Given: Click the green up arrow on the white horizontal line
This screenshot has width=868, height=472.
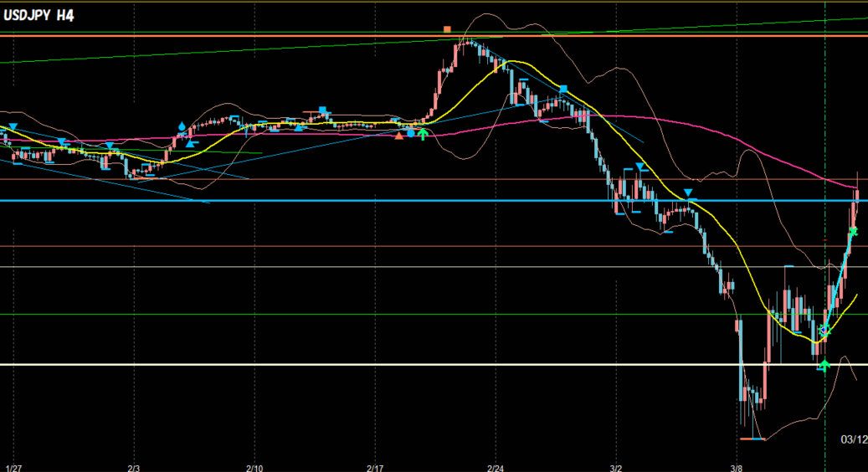Looking at the screenshot, I should tap(824, 365).
